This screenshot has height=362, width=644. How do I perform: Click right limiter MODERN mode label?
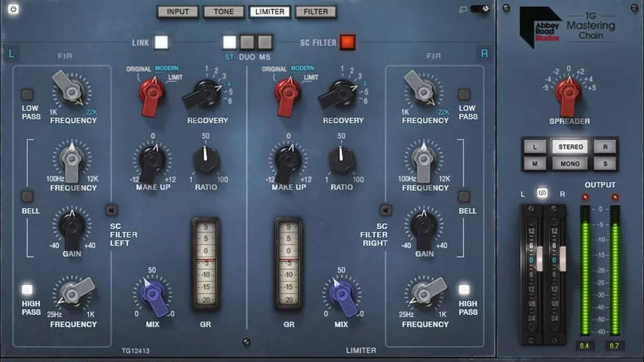(x=302, y=68)
